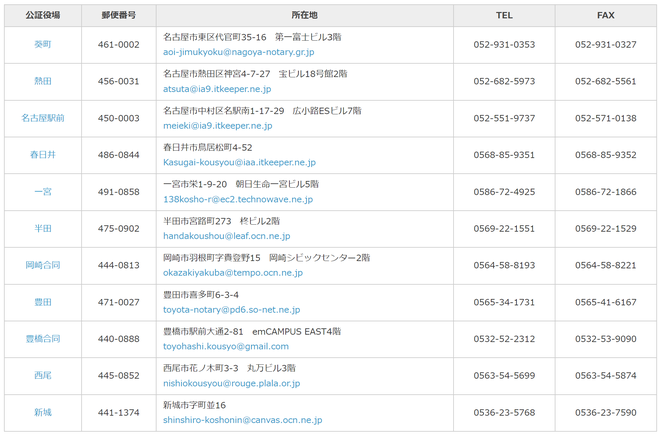Open the 岡崎合同 notary office link
The height and width of the screenshot is (436, 660).
click(x=43, y=265)
